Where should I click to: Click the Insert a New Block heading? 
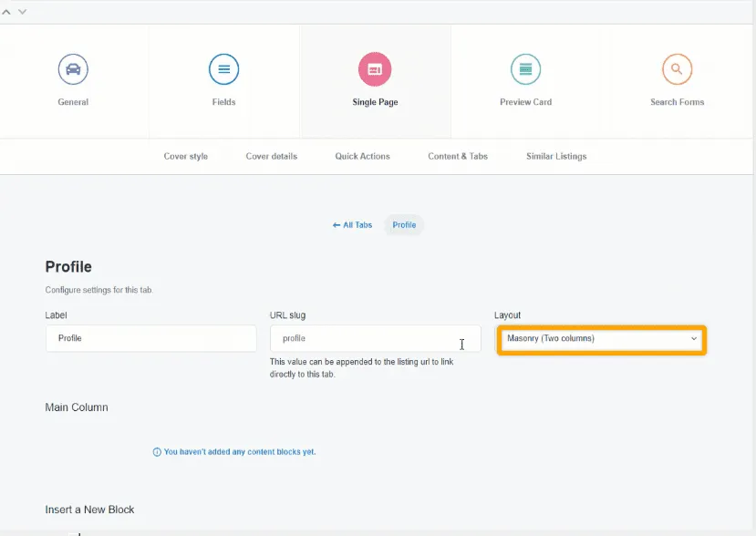point(89,510)
